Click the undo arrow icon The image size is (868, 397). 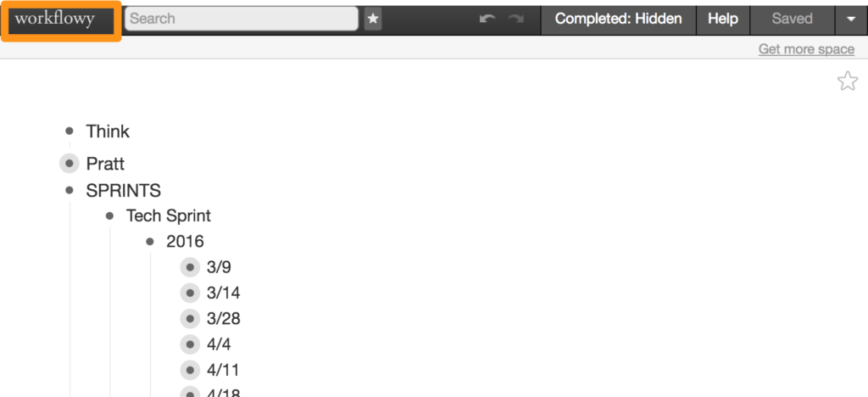coord(487,19)
